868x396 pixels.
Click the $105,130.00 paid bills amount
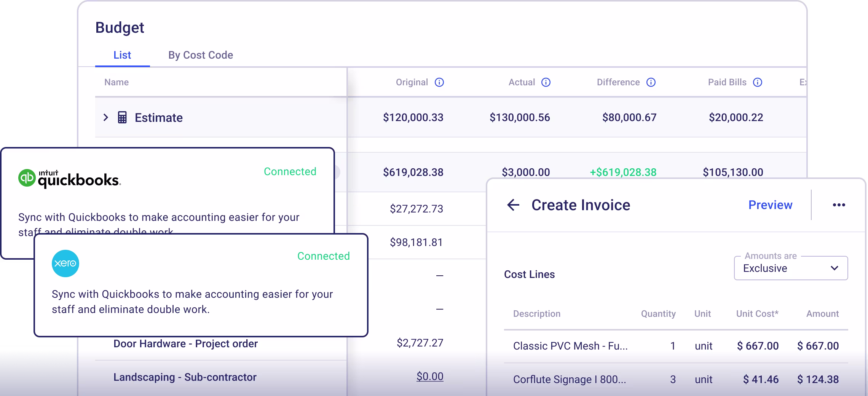click(733, 172)
